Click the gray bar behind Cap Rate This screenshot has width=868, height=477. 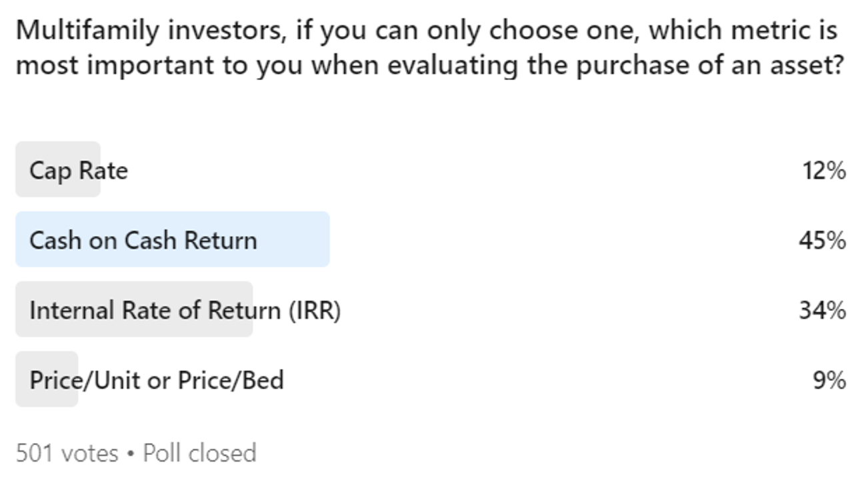(x=58, y=169)
